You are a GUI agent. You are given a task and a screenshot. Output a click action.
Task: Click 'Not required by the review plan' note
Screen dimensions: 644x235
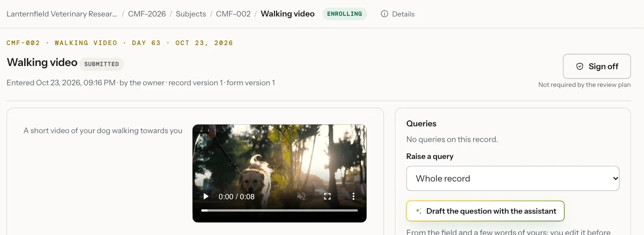tap(584, 85)
